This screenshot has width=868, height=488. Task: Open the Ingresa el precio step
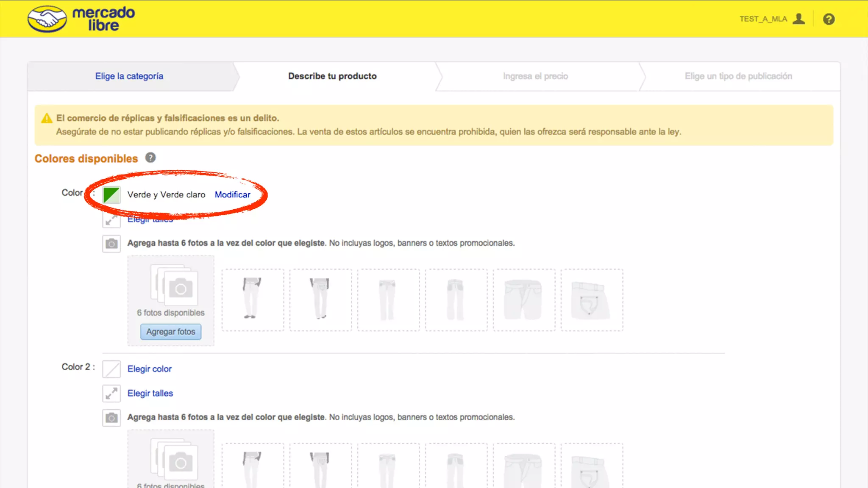click(x=535, y=76)
